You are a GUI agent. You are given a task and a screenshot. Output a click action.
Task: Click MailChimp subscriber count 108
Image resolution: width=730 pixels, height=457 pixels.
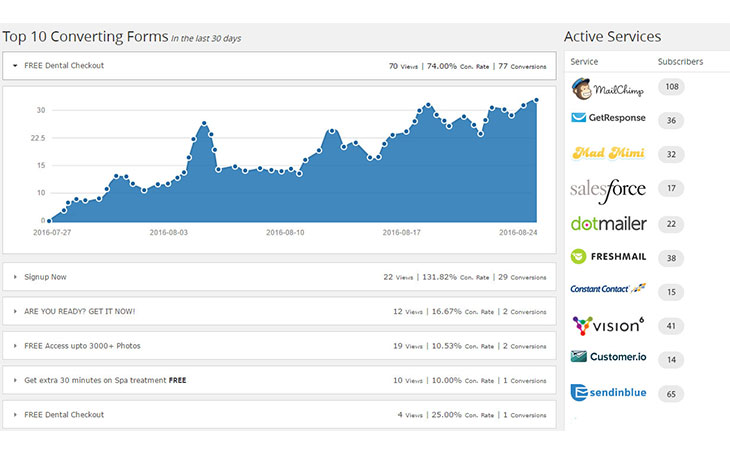[x=671, y=87]
